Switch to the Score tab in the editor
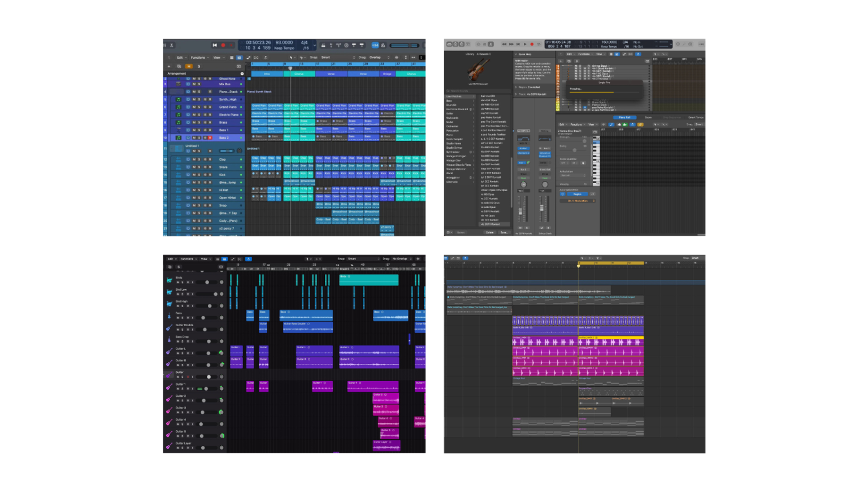The width and height of the screenshot is (868, 489). coord(648,117)
